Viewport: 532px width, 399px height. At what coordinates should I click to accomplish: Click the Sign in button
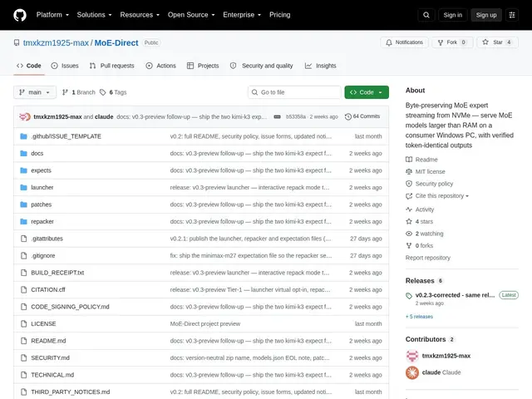pos(452,15)
